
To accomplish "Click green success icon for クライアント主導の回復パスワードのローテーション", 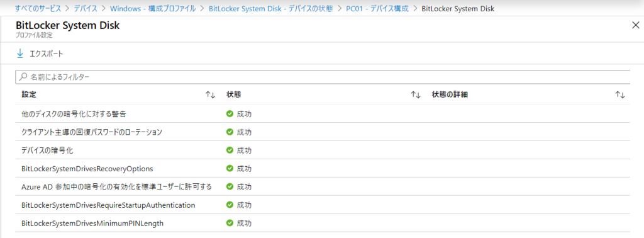I will [230, 132].
